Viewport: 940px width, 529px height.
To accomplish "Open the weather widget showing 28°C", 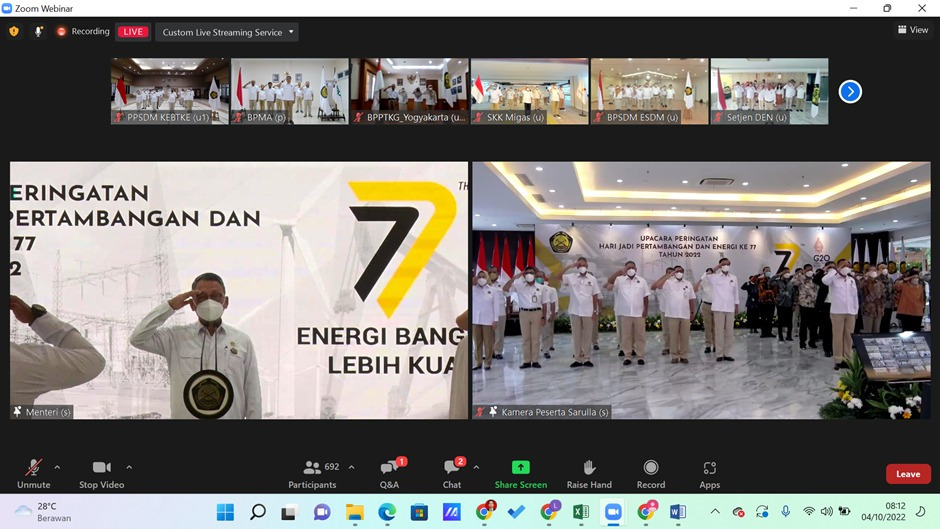I will pos(43,512).
